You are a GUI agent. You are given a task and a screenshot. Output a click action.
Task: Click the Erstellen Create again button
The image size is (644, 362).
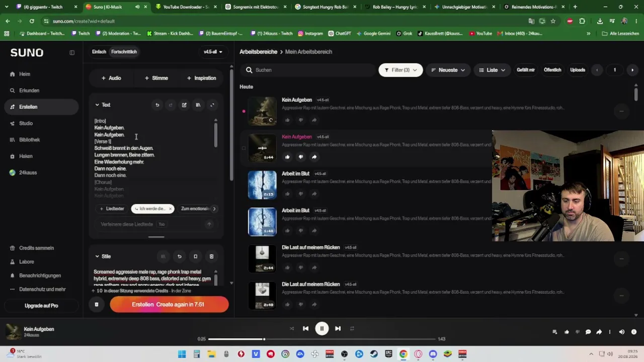169,304
